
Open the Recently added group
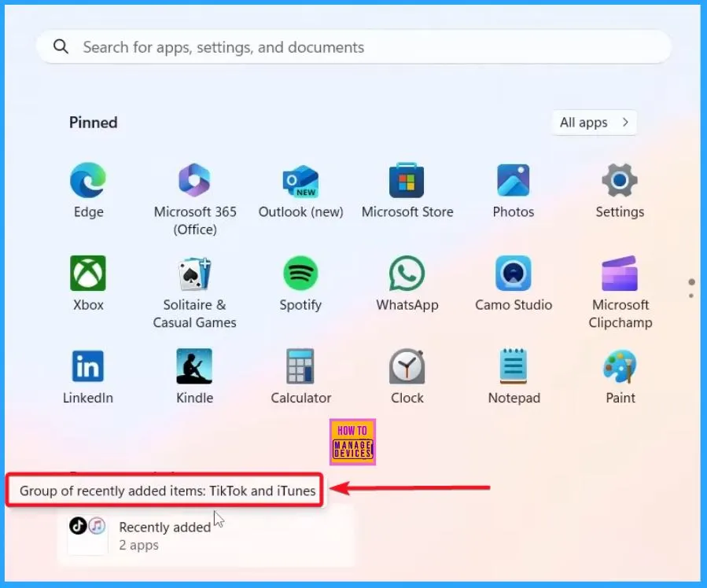click(207, 535)
